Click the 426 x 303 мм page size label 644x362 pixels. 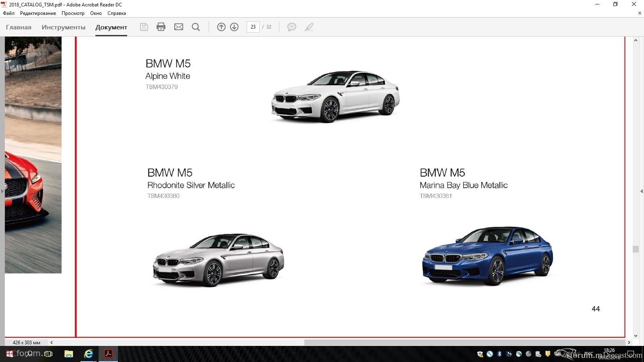click(27, 343)
